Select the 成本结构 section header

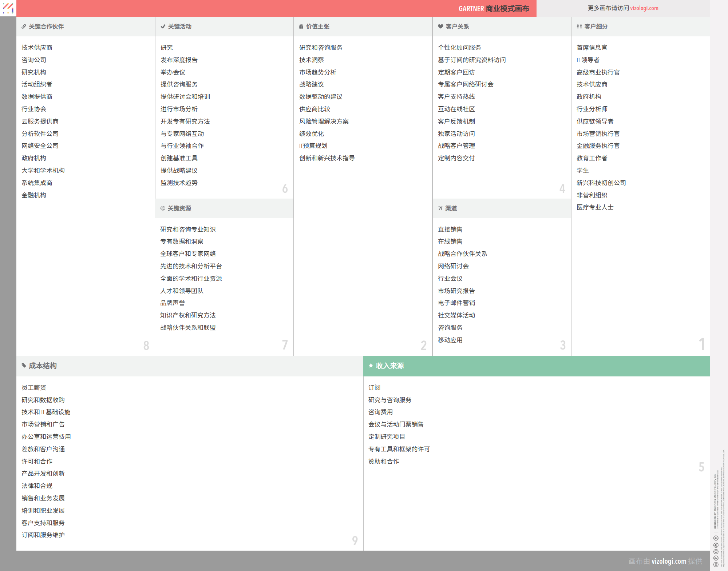(43, 366)
